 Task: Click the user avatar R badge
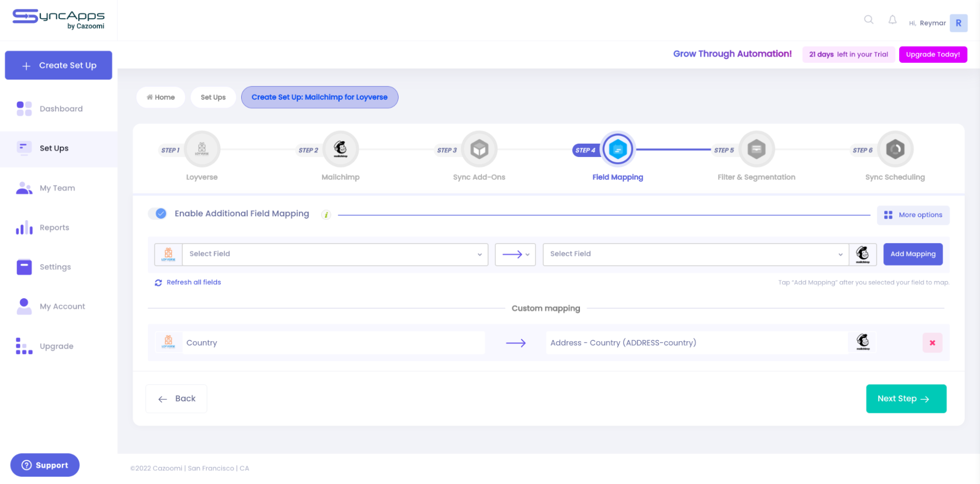tap(958, 23)
